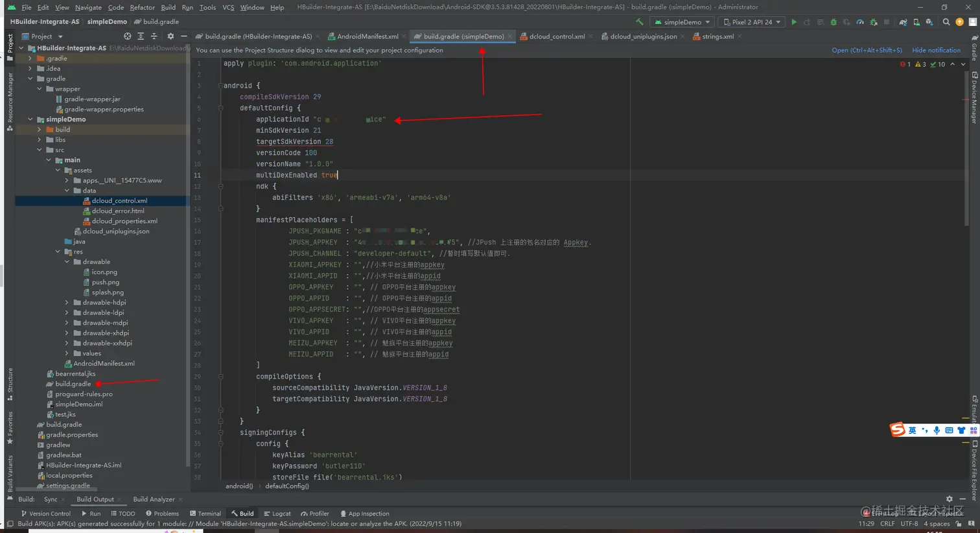Open the Terminal tool window
Image resolution: width=980 pixels, height=533 pixels.
pyautogui.click(x=205, y=514)
